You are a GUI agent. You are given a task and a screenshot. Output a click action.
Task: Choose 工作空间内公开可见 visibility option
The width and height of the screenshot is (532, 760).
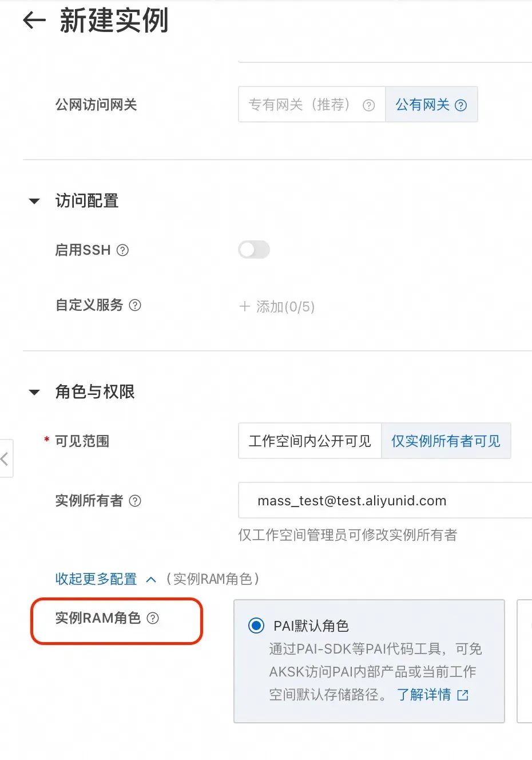(x=310, y=441)
